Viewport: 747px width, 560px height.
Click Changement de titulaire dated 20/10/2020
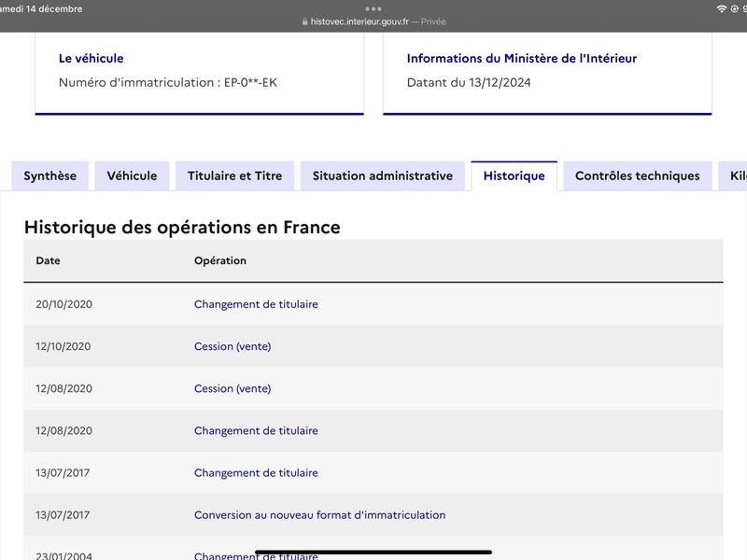tap(256, 304)
